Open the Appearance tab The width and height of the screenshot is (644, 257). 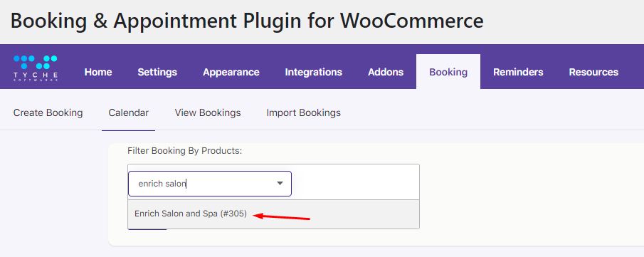pyautogui.click(x=231, y=72)
